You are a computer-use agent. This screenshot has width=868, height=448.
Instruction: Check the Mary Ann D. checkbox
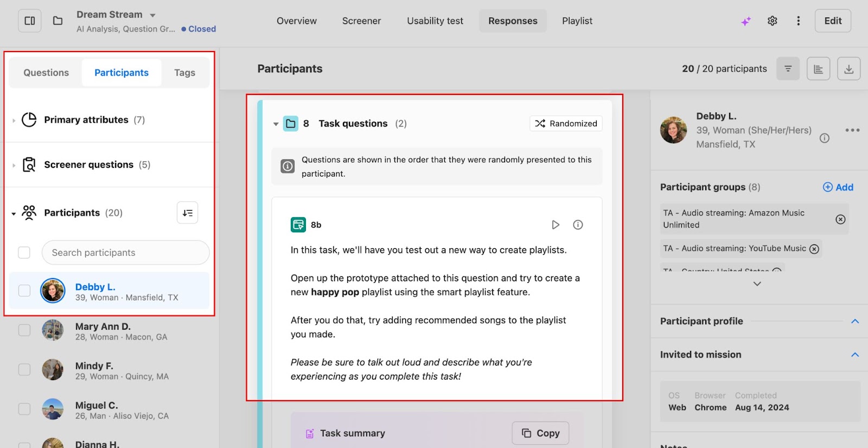click(x=24, y=330)
